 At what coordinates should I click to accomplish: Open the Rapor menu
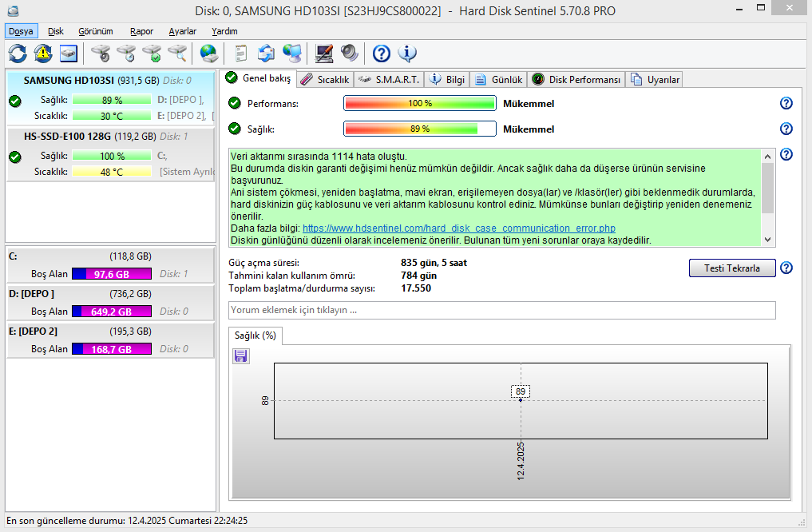pyautogui.click(x=142, y=31)
